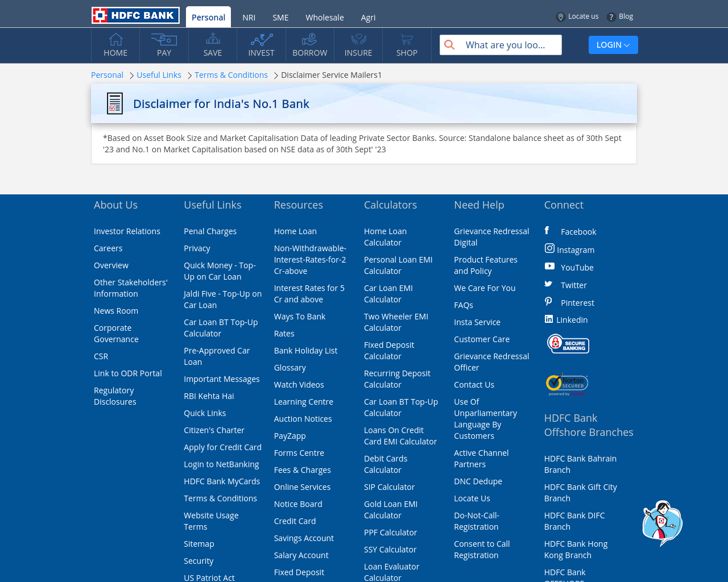Viewport: 728px width, 582px height.
Task: Open PPF Calculator link
Action: click(x=390, y=533)
